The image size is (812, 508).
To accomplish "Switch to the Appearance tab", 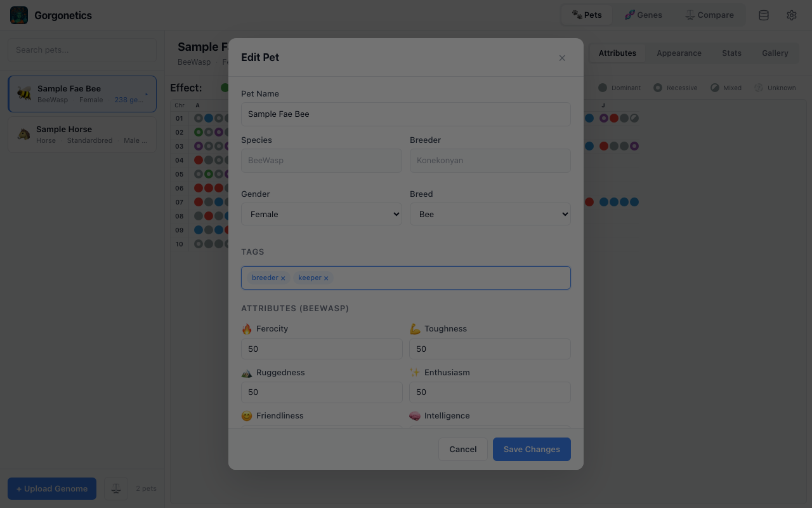I will [x=679, y=53].
